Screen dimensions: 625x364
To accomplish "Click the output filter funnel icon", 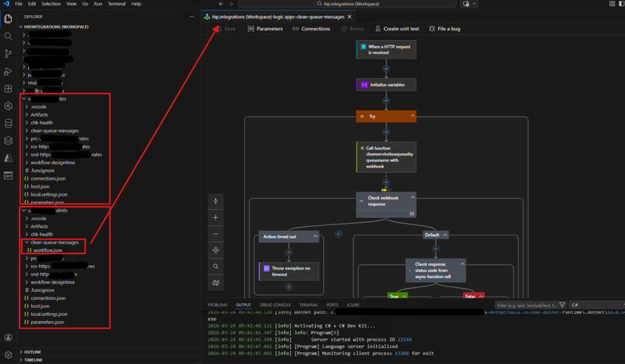I will point(562,305).
